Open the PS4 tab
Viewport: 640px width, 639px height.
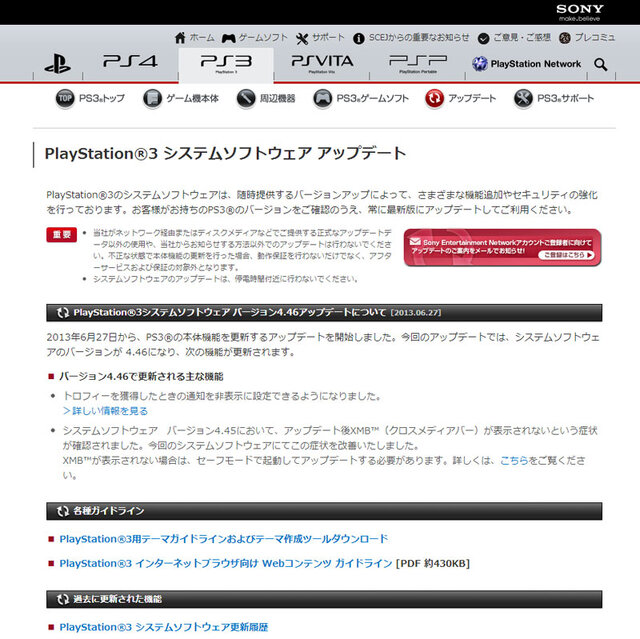130,64
